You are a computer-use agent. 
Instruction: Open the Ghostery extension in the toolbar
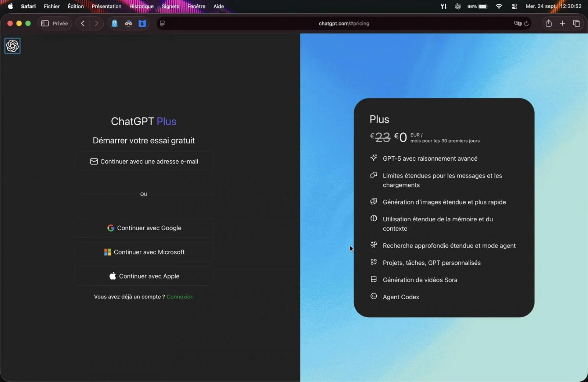(x=114, y=23)
